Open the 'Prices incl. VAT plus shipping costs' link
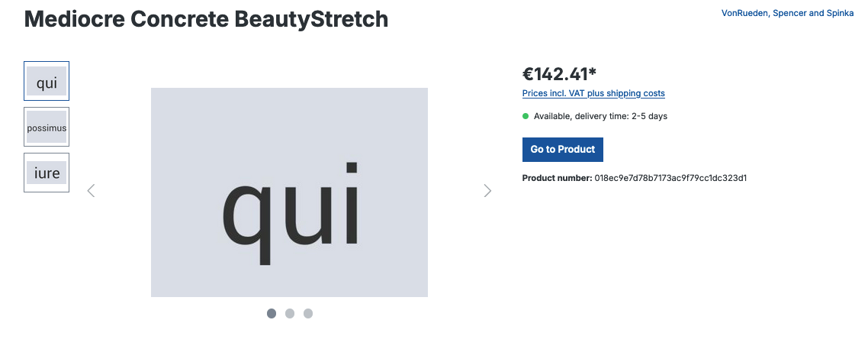Screen dimensions: 868x349 click(593, 93)
